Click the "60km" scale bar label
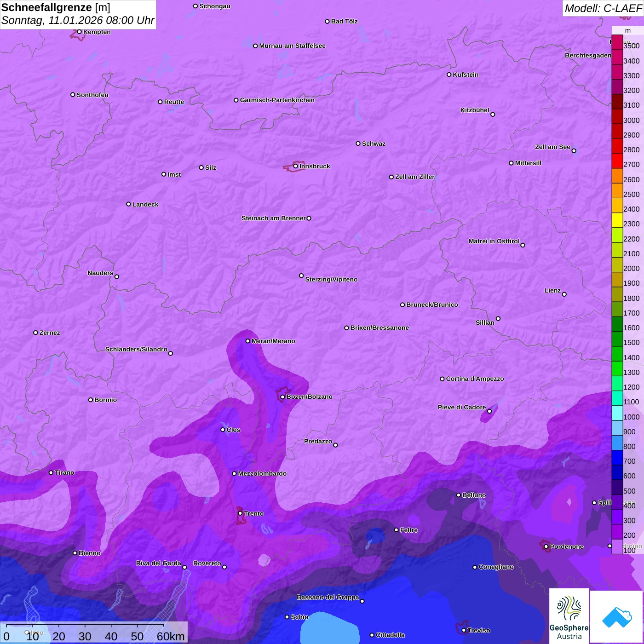Viewport: 644px width, 644px height. tap(171, 636)
